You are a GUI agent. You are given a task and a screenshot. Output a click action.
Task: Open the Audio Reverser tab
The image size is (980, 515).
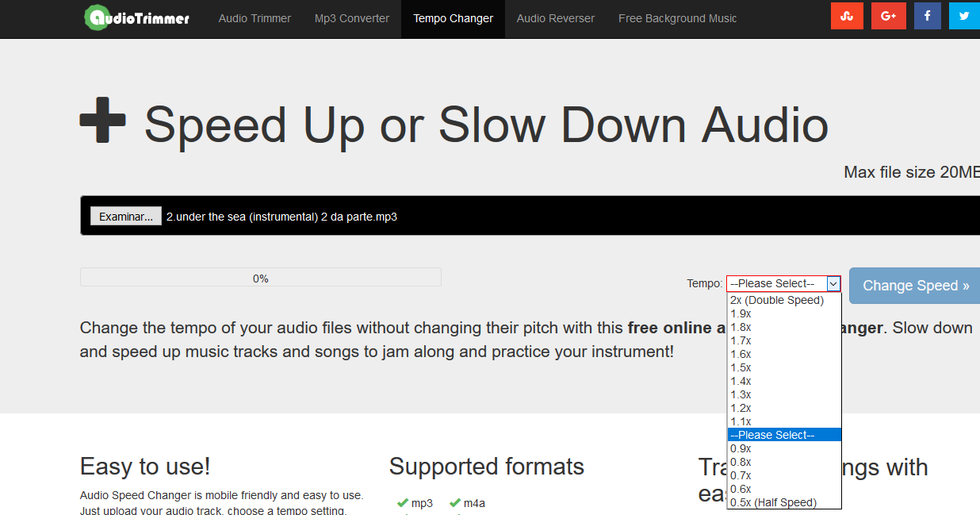click(x=555, y=18)
